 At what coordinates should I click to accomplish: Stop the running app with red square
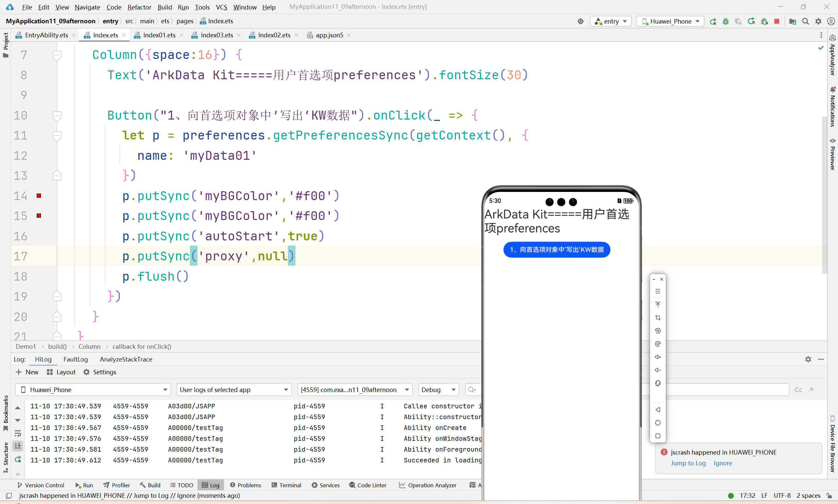pos(776,21)
